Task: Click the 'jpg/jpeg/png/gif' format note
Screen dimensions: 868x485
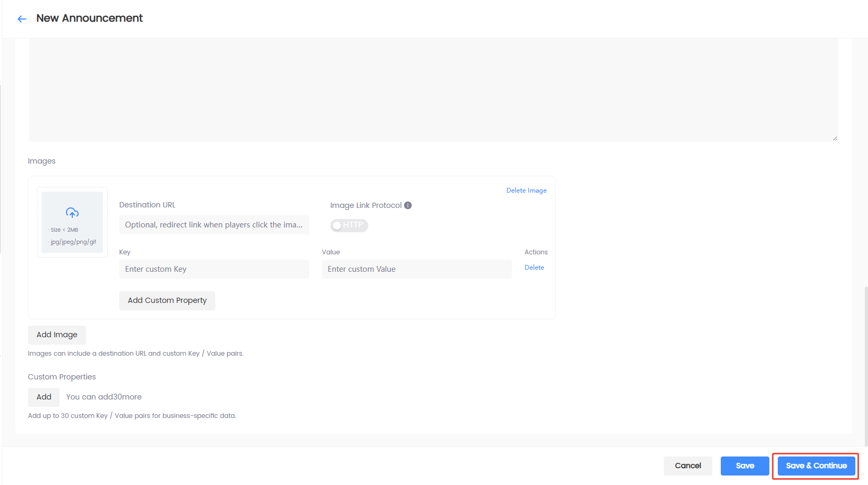Action: tap(73, 242)
